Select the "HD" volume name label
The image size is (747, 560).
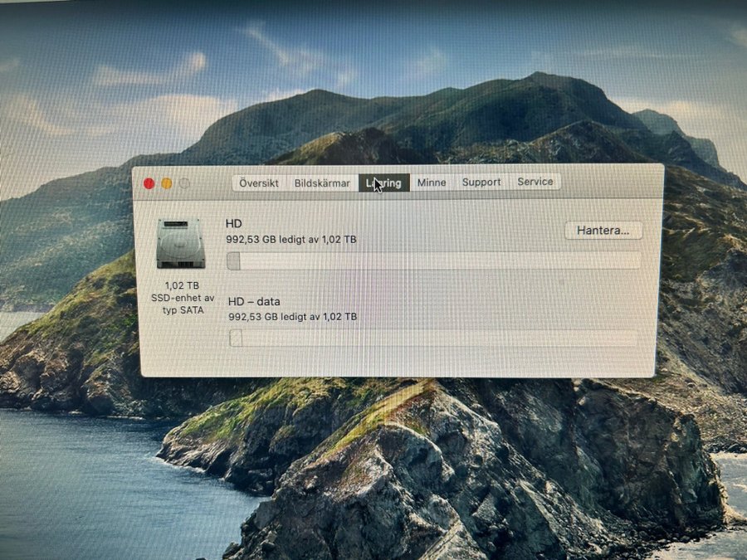point(232,223)
